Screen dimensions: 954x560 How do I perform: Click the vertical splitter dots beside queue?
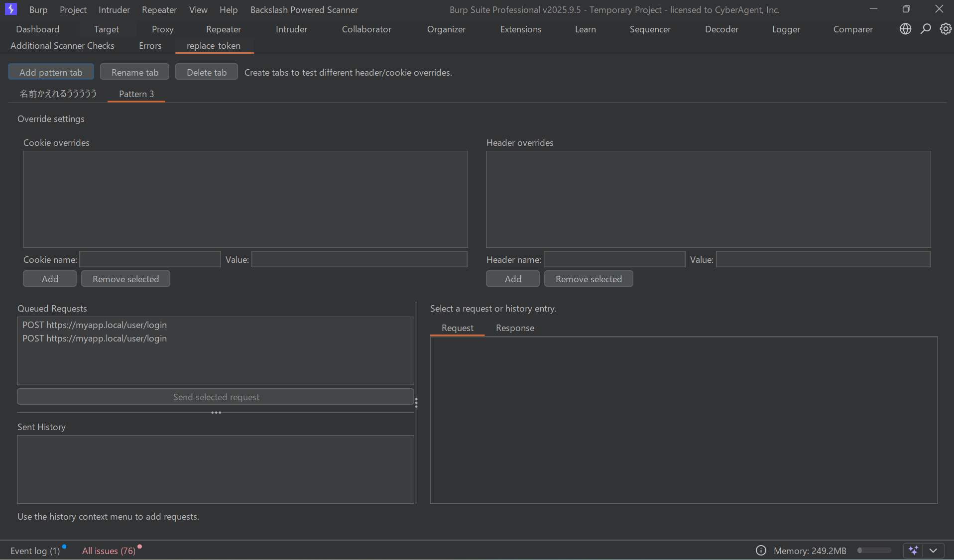pyautogui.click(x=416, y=403)
